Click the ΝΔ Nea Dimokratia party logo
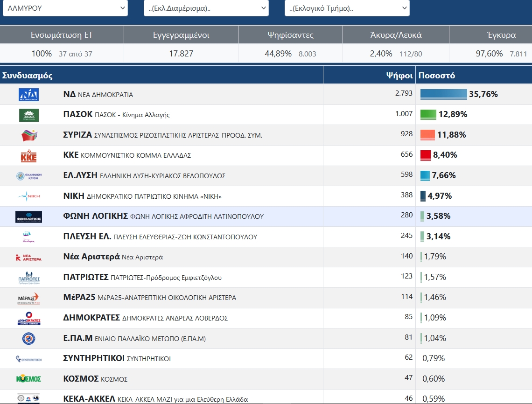 coord(28,95)
